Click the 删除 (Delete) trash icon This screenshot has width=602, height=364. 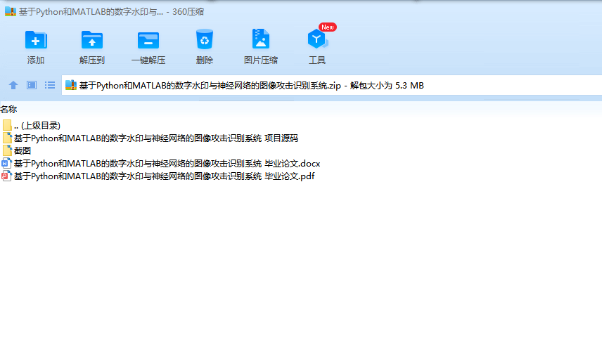tap(204, 39)
